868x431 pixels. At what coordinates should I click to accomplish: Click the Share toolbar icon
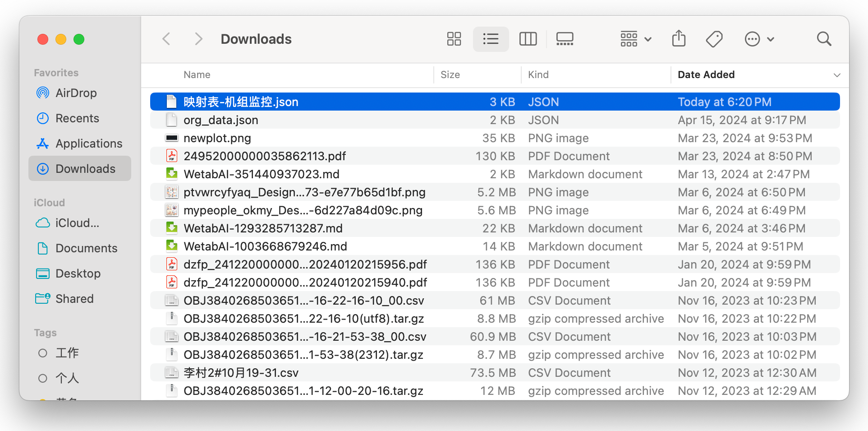coord(679,39)
